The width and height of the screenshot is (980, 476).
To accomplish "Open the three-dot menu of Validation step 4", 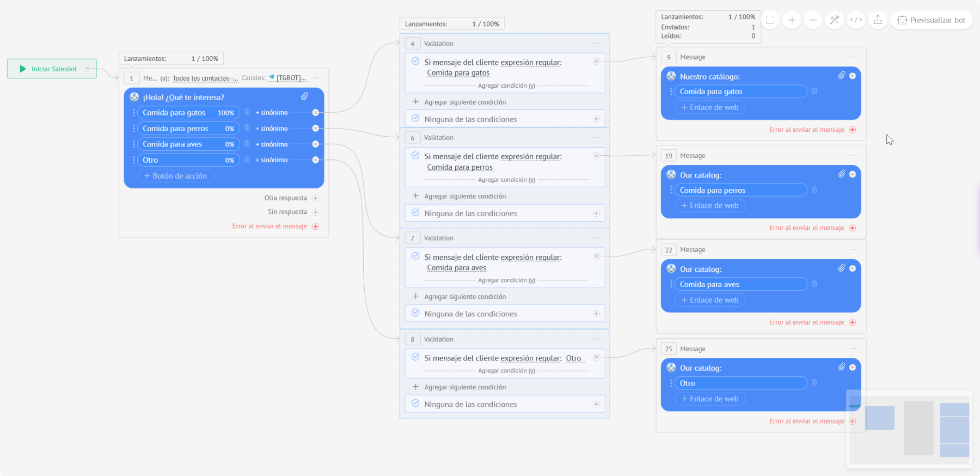I will click(x=597, y=44).
